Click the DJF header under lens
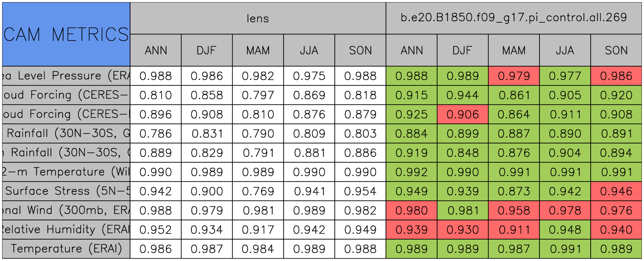644x261 pixels. [x=207, y=50]
